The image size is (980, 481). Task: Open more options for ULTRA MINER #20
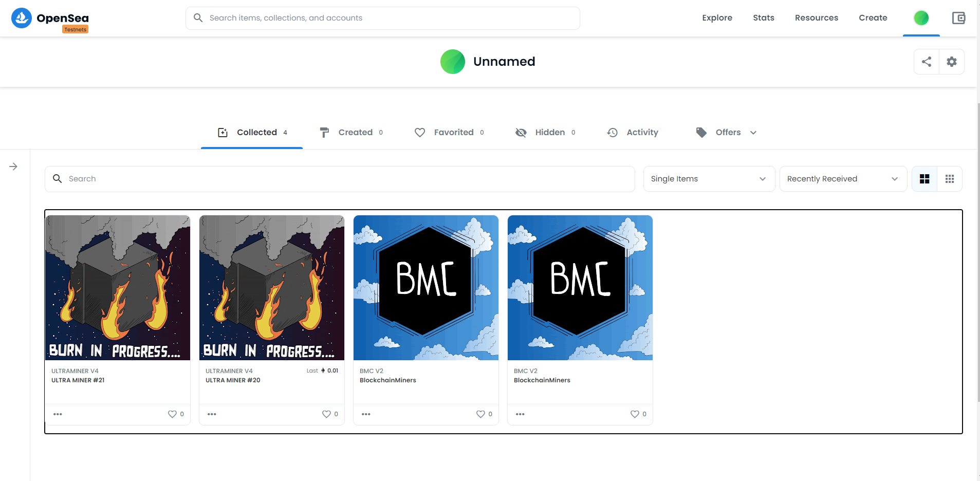212,414
